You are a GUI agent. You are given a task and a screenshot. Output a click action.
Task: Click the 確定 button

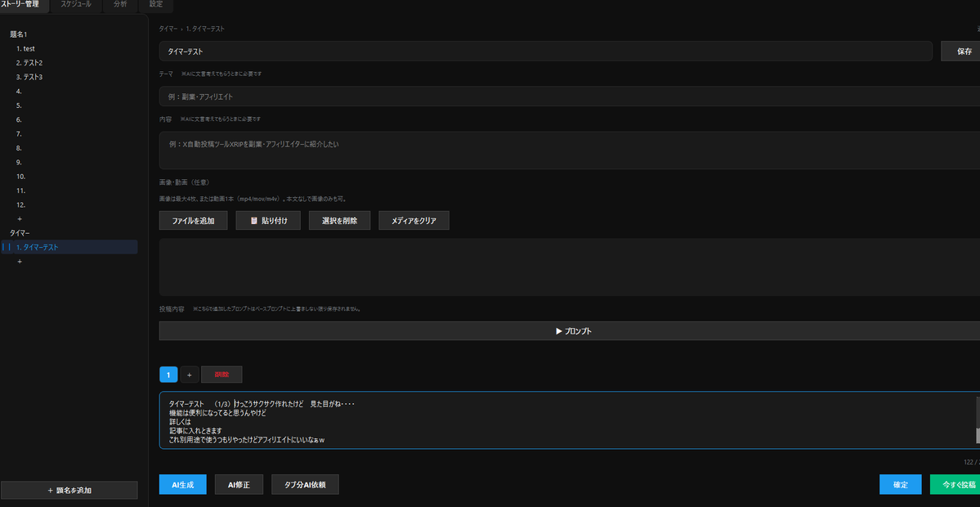click(x=901, y=484)
